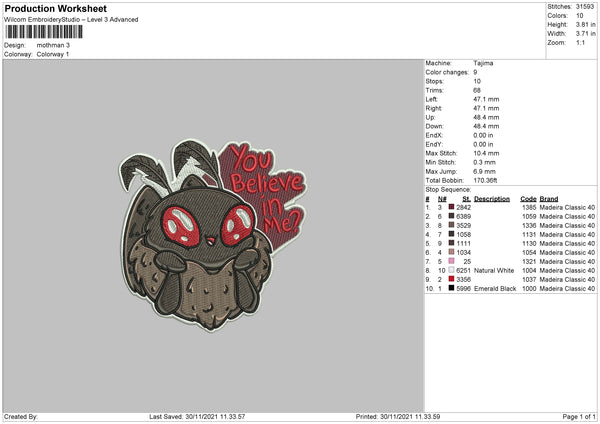Click the Max Stitch value '10.4 mm'
This screenshot has height=424, width=600.
(486, 153)
